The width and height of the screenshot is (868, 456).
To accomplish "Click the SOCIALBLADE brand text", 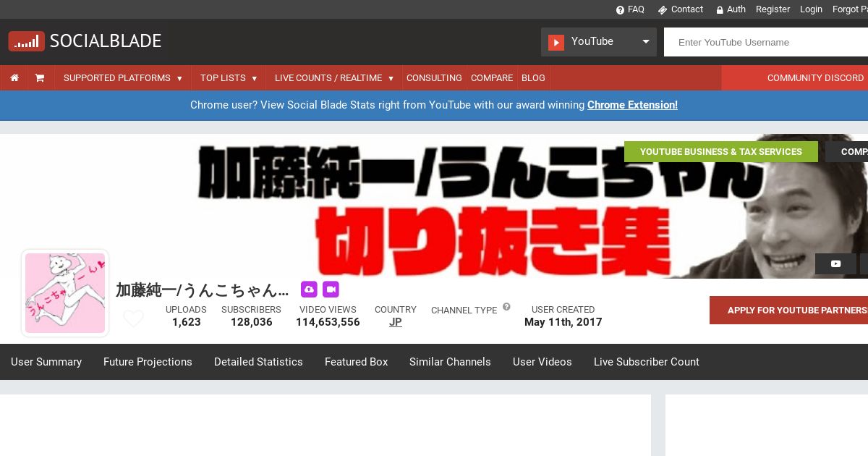I will [106, 41].
